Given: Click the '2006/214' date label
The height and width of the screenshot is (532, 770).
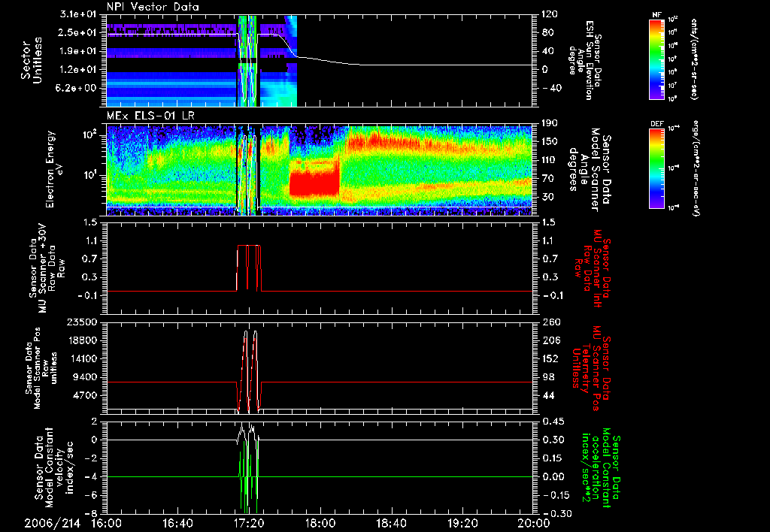Looking at the screenshot, I should [52, 524].
